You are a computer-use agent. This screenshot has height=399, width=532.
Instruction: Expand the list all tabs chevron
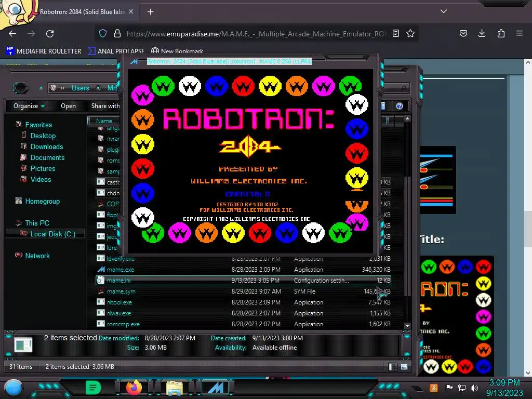(444, 11)
